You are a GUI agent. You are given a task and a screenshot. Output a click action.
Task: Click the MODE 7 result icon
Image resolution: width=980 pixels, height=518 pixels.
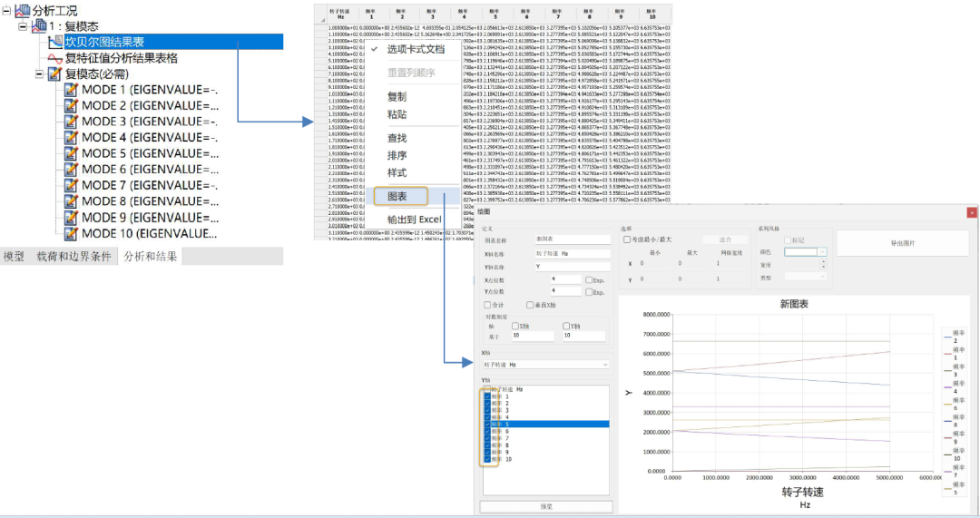point(72,185)
